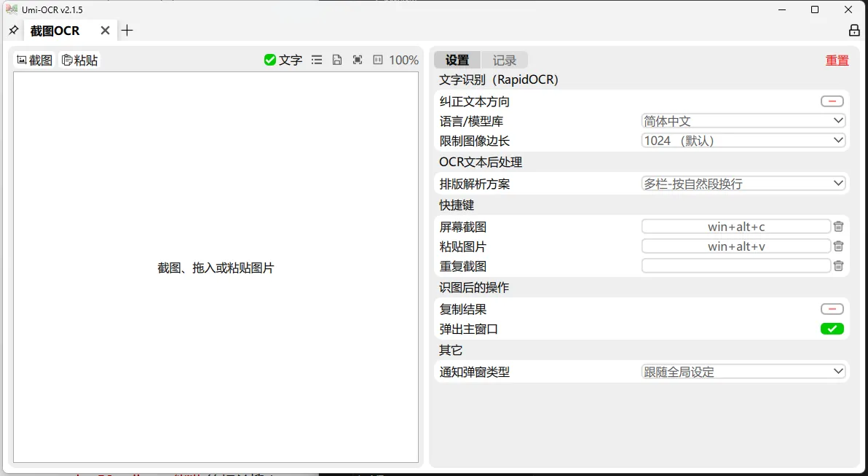Toggle the green 文字 checkbox
868x476 pixels.
pos(283,60)
